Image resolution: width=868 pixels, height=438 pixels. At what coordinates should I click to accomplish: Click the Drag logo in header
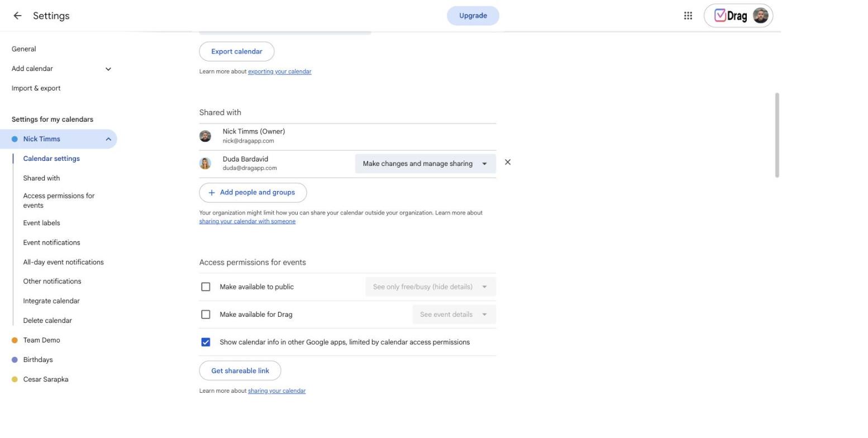pos(731,16)
